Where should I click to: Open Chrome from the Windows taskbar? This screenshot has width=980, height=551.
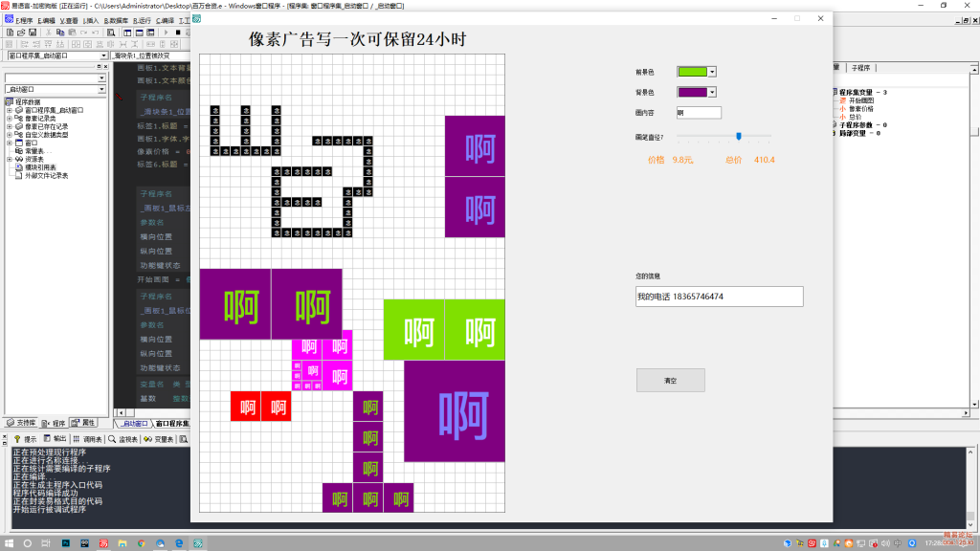(141, 543)
